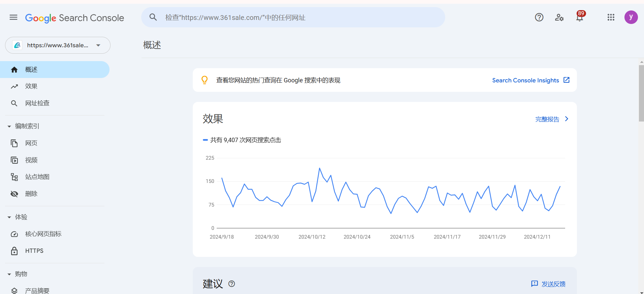The height and width of the screenshot is (294, 644).
Task: Click the padlock icon beside HTTPS
Action: click(14, 251)
